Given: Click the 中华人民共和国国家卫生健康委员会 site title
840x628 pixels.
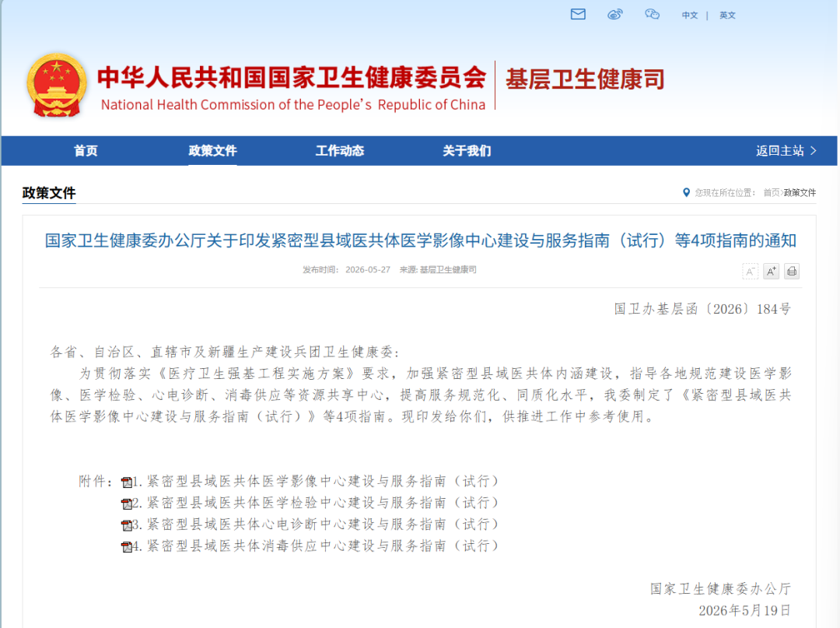Looking at the screenshot, I should (292, 77).
